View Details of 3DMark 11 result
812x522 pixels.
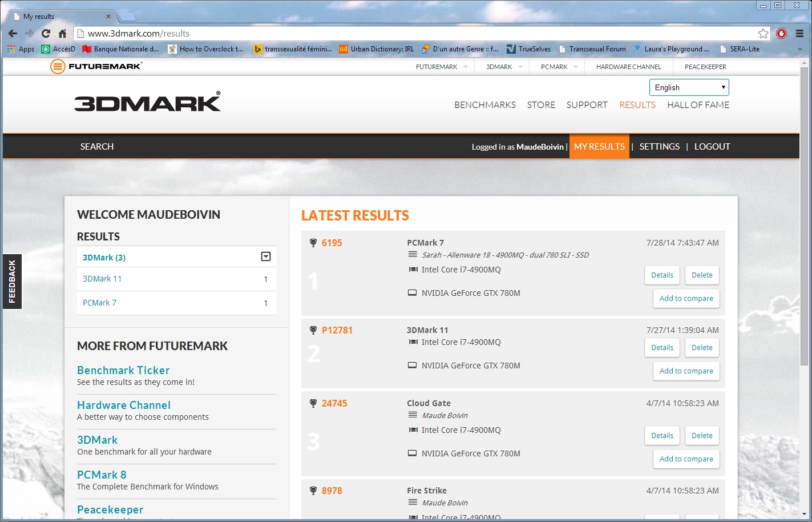[662, 348]
